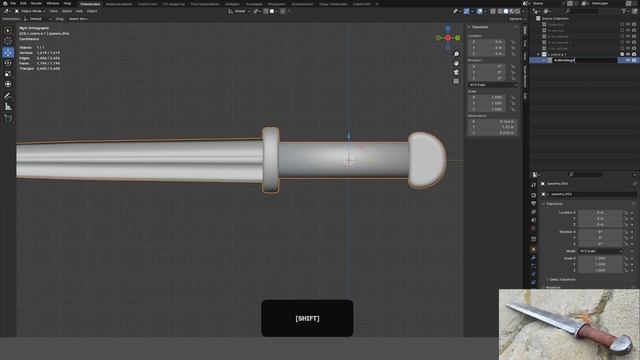Select the Transform tool in toolbar
Screen dimensions: 640x360
8,84
